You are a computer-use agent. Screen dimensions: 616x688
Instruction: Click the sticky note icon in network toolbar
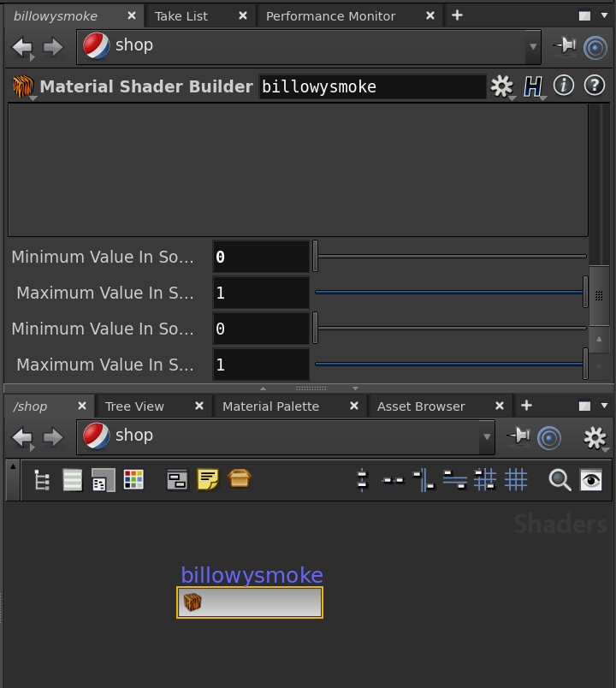pos(208,480)
